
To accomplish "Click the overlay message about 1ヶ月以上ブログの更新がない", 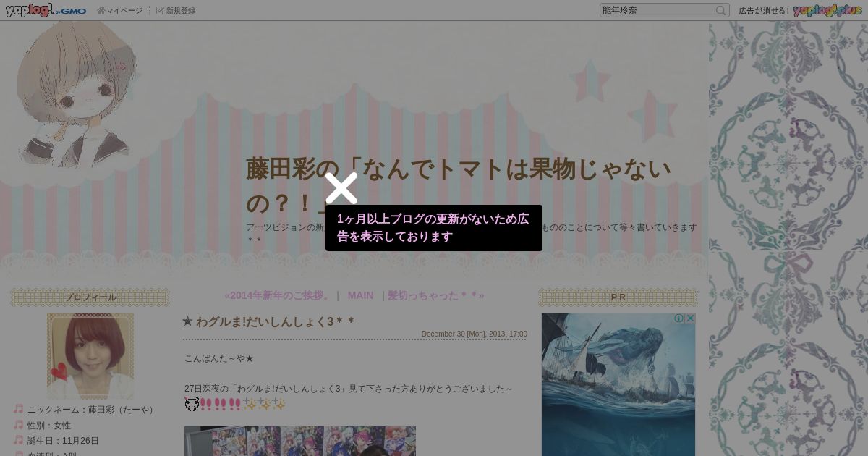I will coord(434,228).
